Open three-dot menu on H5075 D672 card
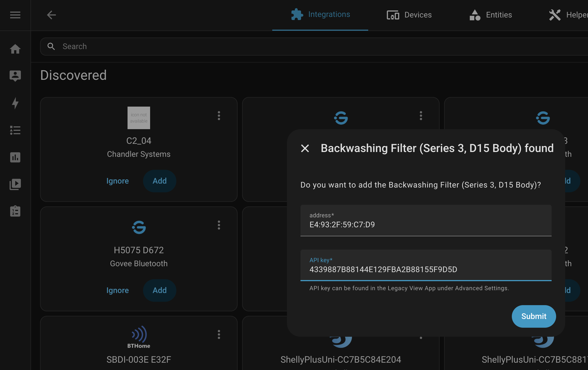This screenshot has width=588, height=370. pyautogui.click(x=219, y=225)
